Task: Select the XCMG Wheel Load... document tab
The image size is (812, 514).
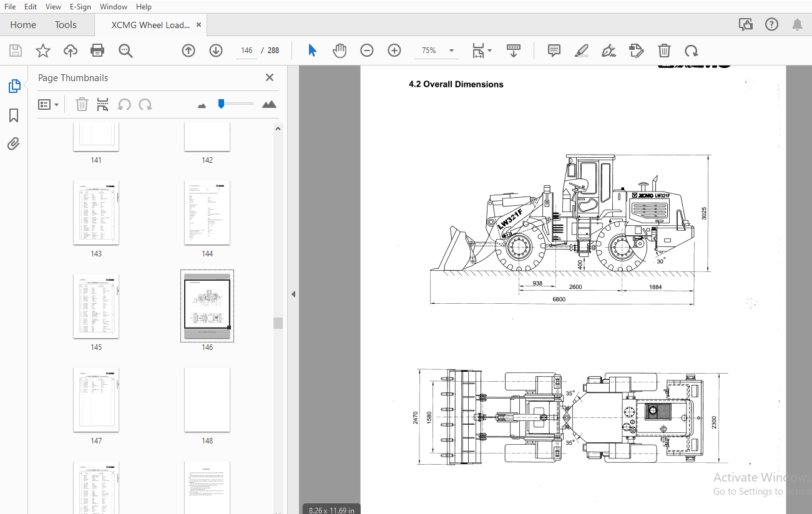Action: coord(150,25)
